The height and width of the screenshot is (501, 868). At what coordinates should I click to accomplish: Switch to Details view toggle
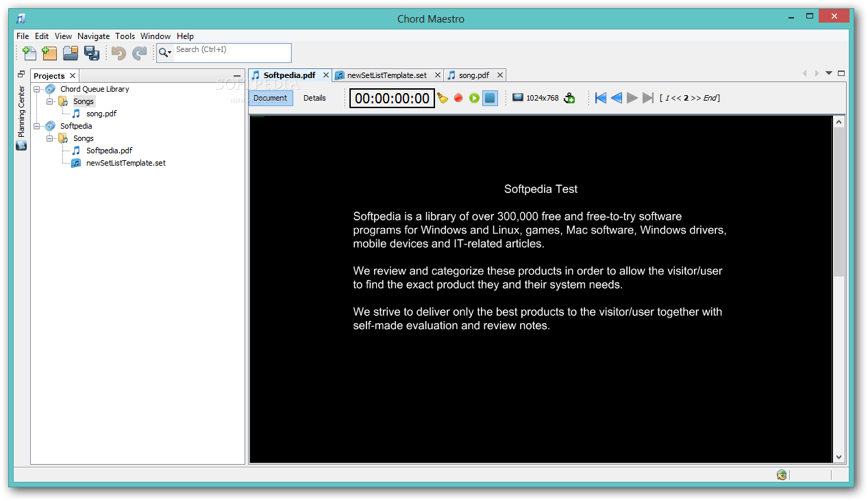click(314, 98)
